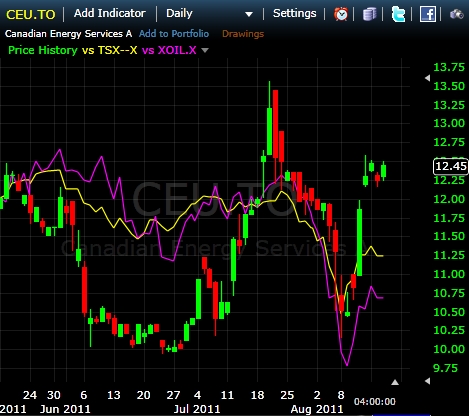Open the Add Indicator menu
469x416 pixels.
[110, 13]
